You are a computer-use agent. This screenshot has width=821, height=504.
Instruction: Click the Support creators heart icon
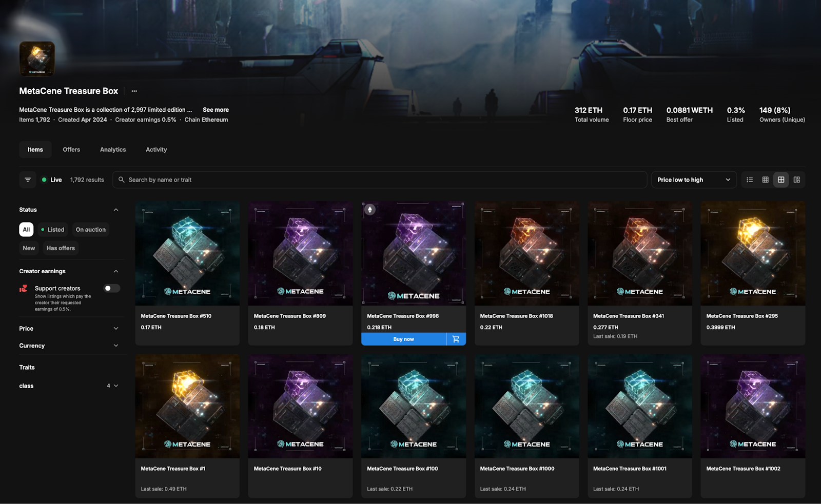tap(24, 289)
